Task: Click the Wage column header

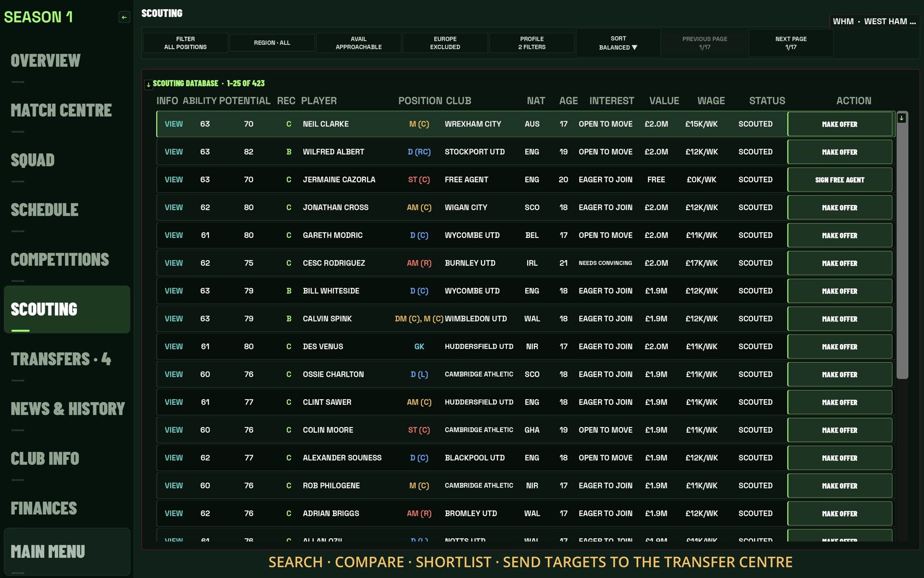Action: tap(711, 101)
